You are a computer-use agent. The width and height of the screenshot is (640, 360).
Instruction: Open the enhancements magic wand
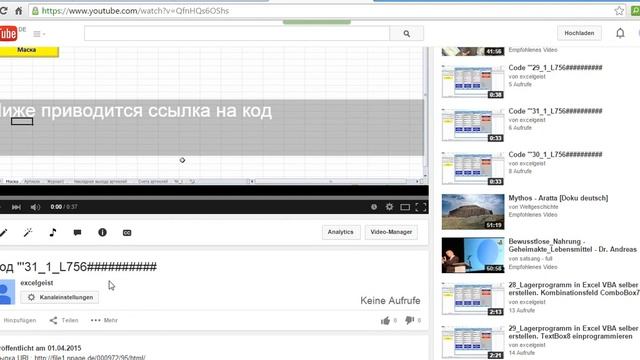pos(28,233)
